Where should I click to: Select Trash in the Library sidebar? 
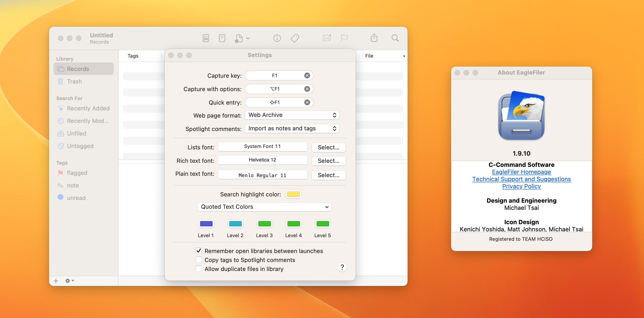(x=74, y=82)
